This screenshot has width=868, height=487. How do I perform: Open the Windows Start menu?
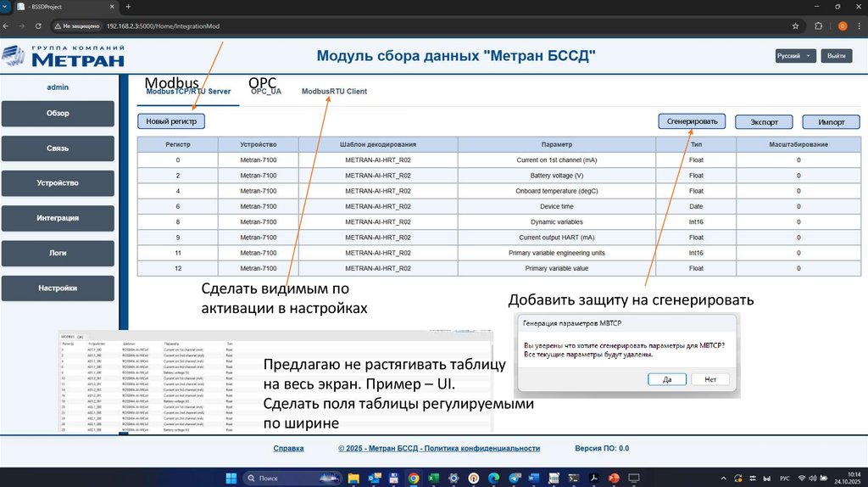(231, 478)
